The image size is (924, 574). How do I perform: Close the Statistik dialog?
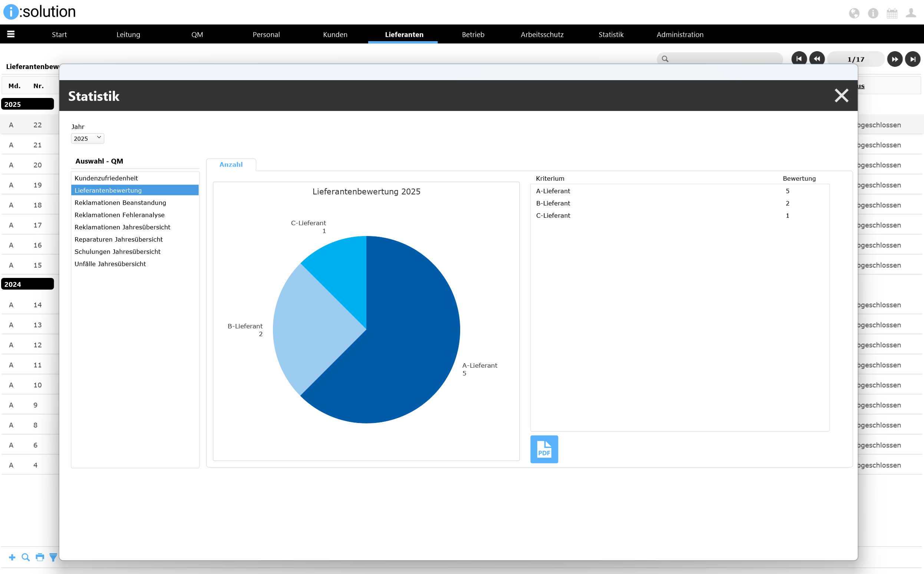tap(841, 96)
